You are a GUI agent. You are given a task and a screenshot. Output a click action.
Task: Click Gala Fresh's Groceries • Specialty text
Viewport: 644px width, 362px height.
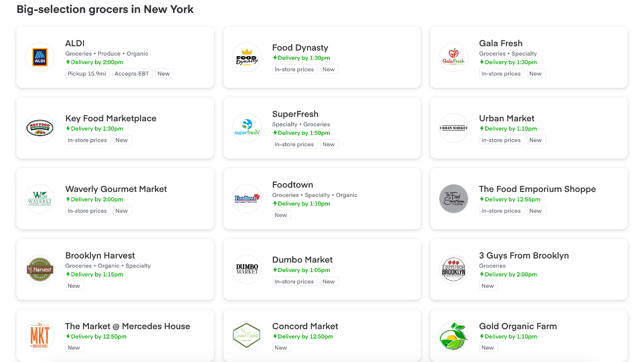click(x=508, y=53)
